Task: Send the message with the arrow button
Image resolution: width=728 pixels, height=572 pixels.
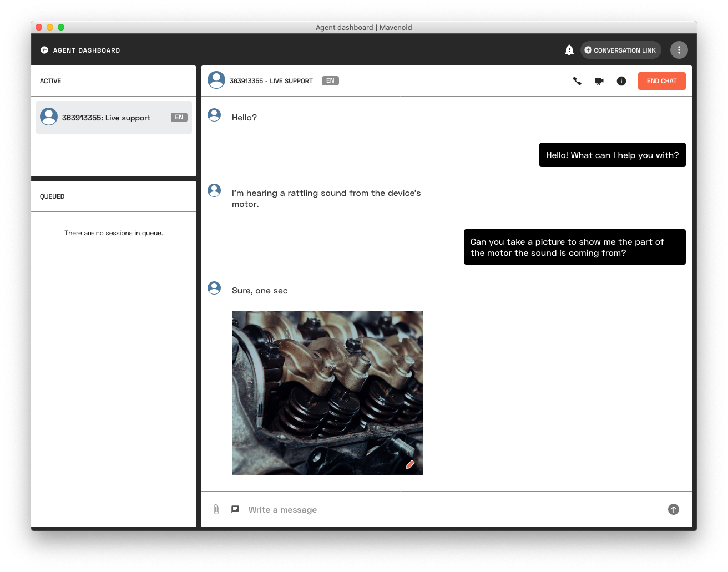Action: (x=674, y=509)
